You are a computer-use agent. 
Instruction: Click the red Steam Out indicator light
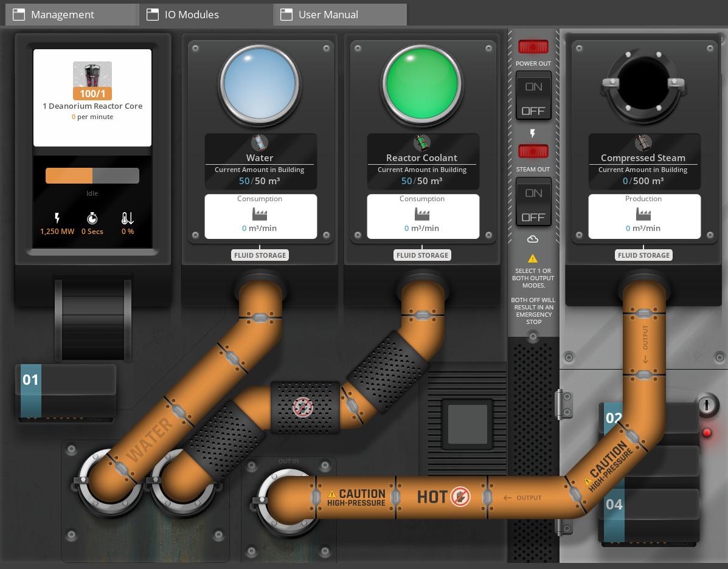[x=533, y=151]
